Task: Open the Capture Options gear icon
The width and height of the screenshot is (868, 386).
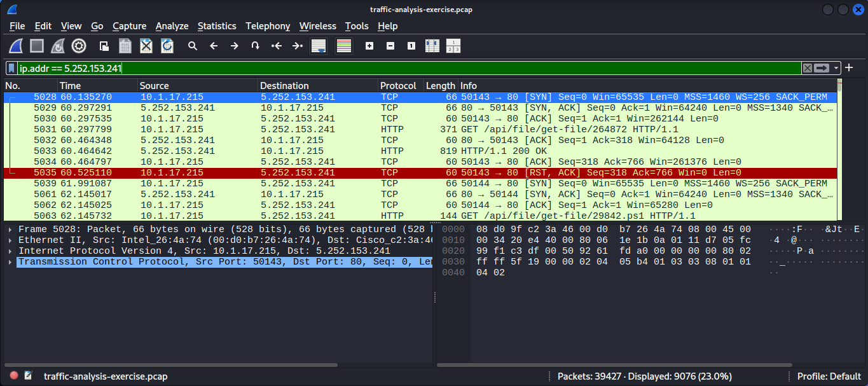Action: click(79, 45)
